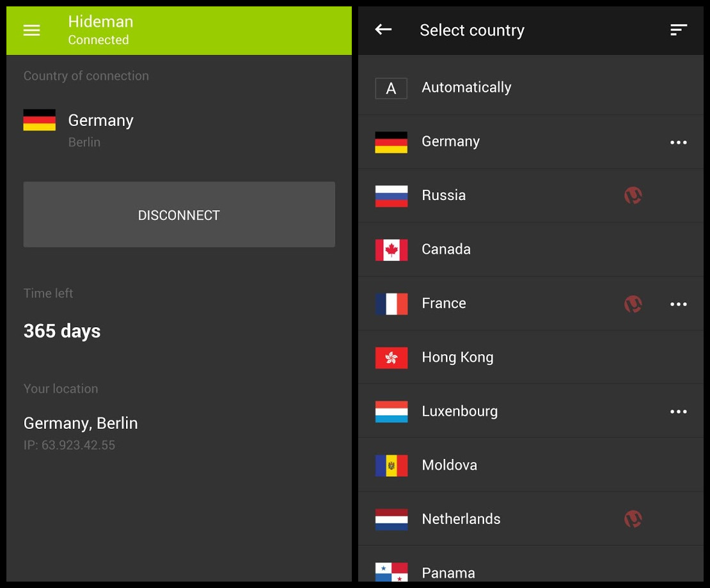The height and width of the screenshot is (588, 710).
Task: Click the Hong Kong flag icon
Action: (391, 358)
